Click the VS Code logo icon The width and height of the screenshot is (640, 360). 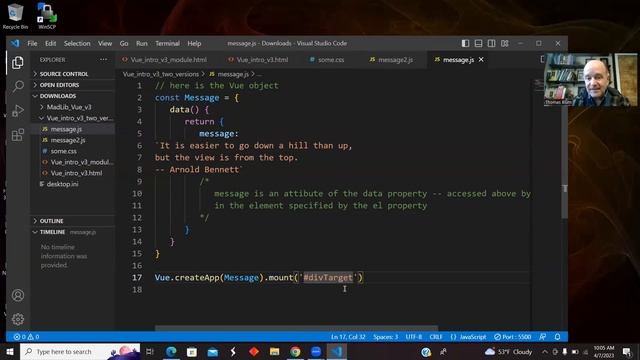click(15, 43)
